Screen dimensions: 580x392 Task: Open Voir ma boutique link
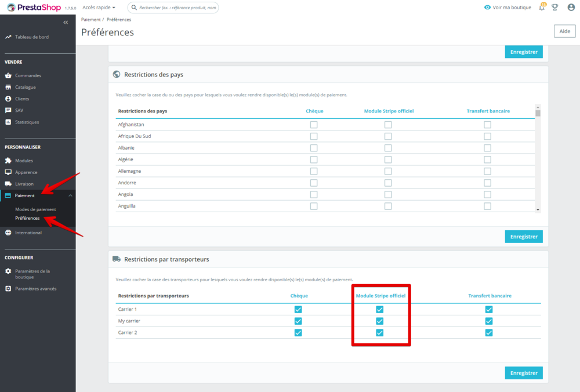(x=512, y=8)
